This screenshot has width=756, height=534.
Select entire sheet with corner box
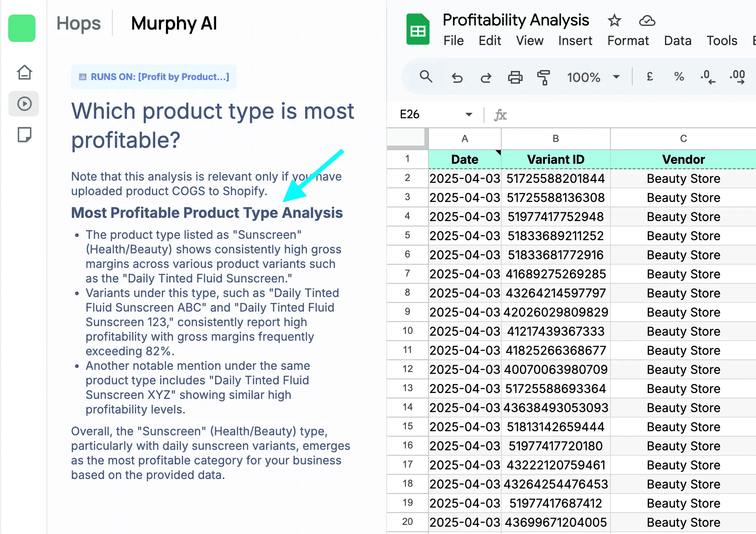point(408,139)
